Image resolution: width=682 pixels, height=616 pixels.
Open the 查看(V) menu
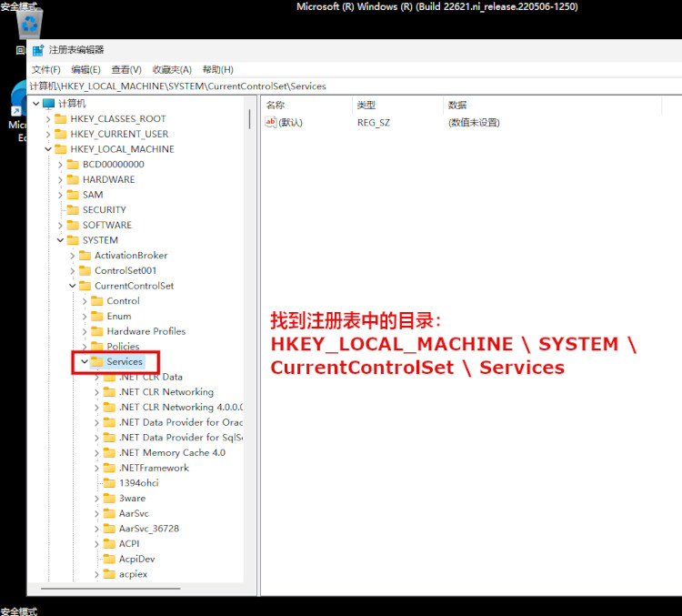126,70
